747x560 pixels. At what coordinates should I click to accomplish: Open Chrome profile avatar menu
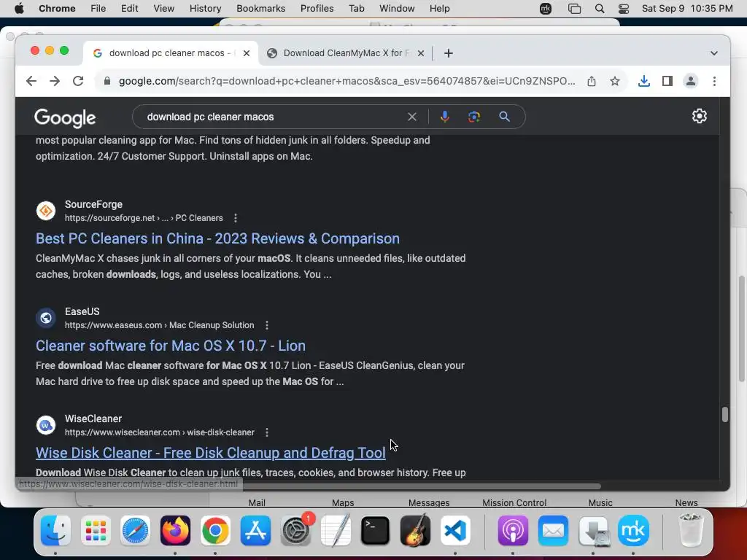pyautogui.click(x=691, y=81)
